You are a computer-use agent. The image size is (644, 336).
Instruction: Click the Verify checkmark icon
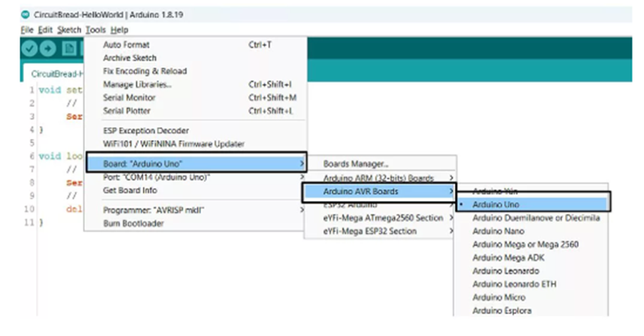point(29,49)
